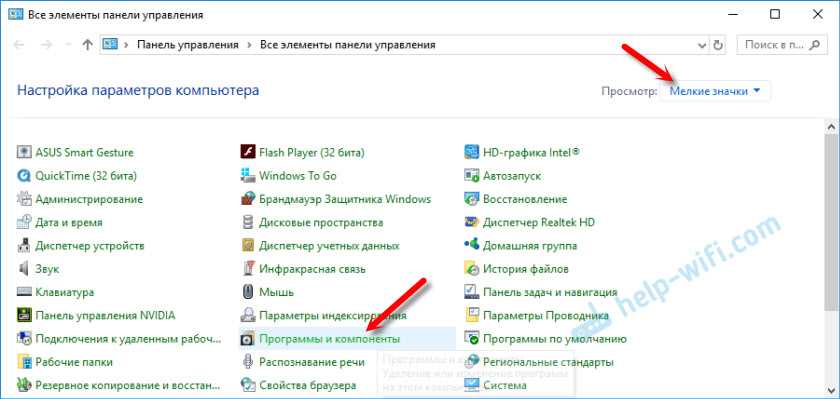Click the История файлов icon
The width and height of the screenshot is (840, 399).
coord(471,269)
